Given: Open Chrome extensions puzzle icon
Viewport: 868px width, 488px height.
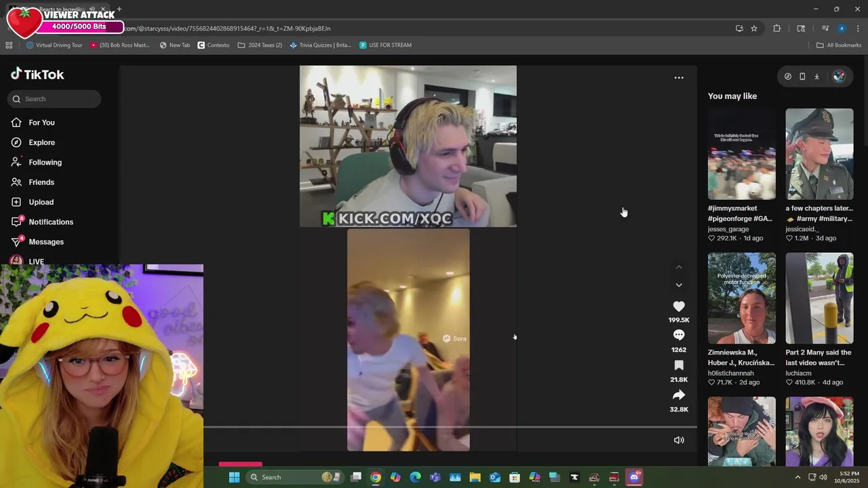Looking at the screenshot, I should (777, 28).
